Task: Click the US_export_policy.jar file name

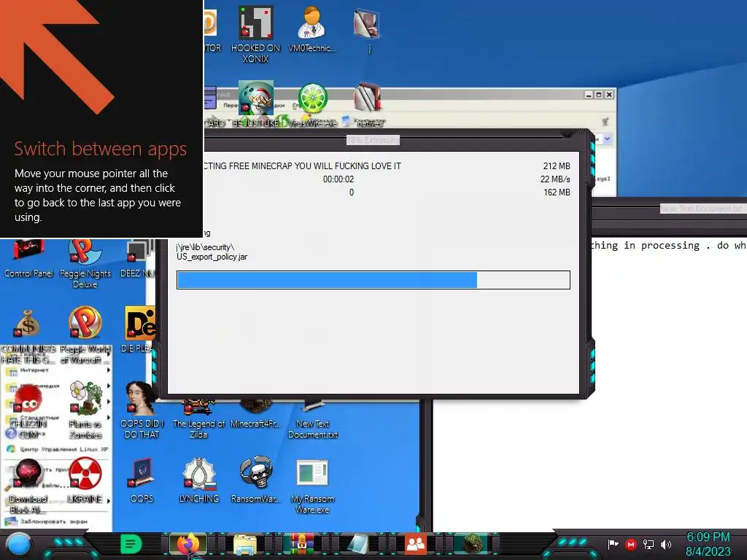Action: pos(212,257)
